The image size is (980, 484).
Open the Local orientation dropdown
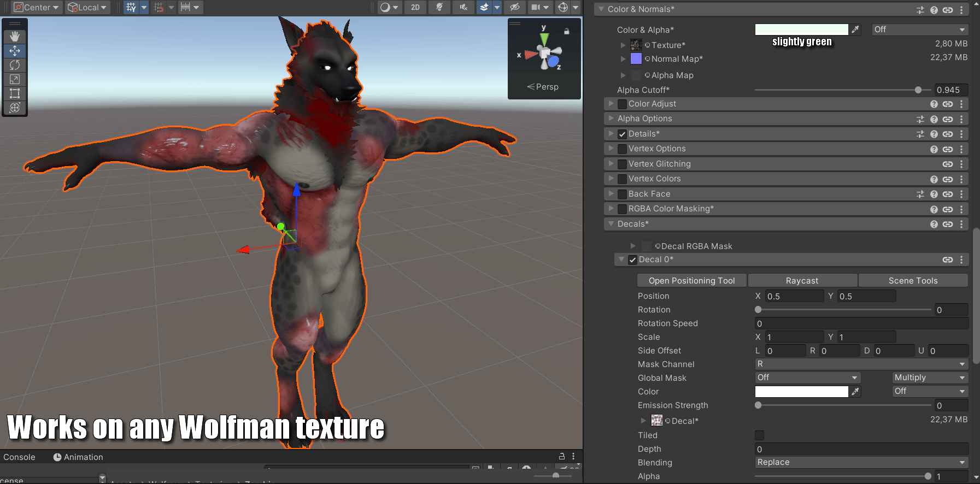[x=87, y=7]
